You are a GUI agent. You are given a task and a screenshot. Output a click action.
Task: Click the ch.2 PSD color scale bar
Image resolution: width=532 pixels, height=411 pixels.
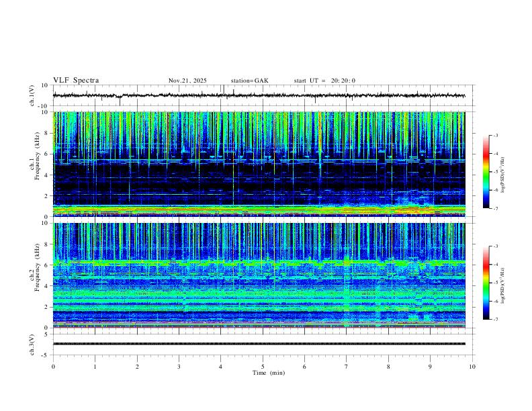tap(486, 283)
